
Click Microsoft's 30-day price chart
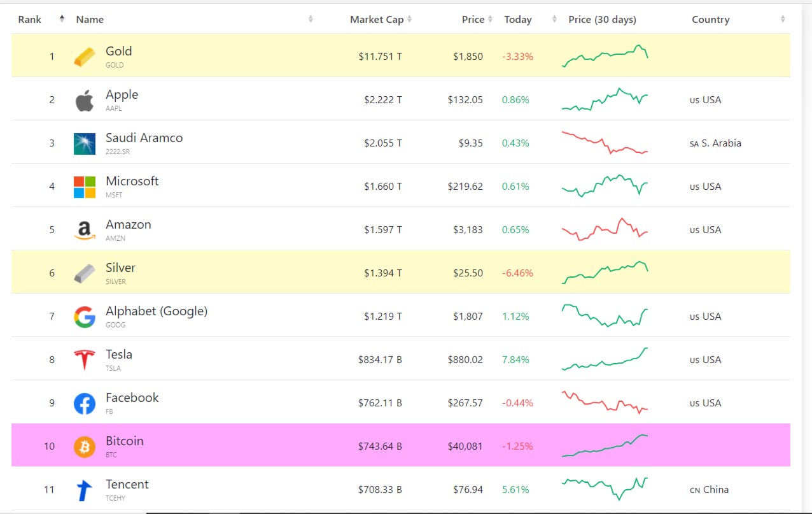tap(605, 186)
